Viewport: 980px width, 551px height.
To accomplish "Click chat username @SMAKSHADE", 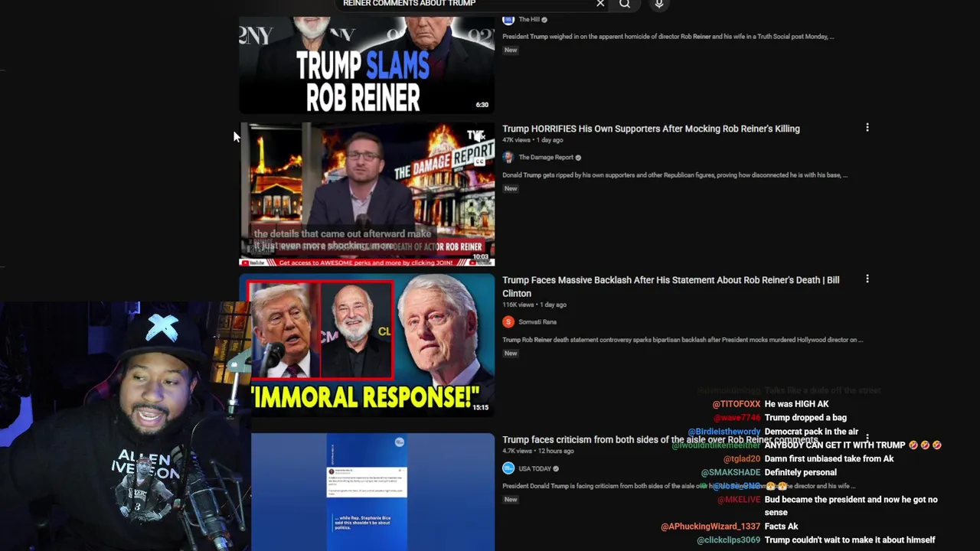I will 731,472.
